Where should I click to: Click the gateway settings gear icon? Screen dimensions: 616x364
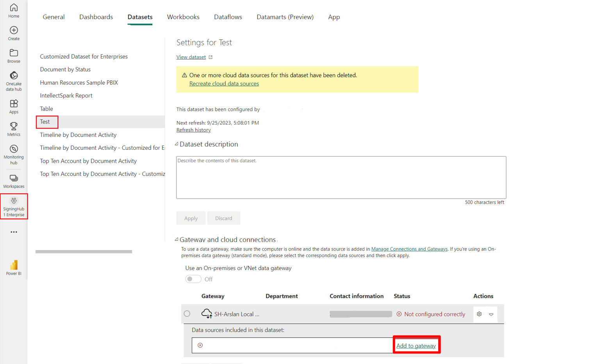(x=479, y=314)
